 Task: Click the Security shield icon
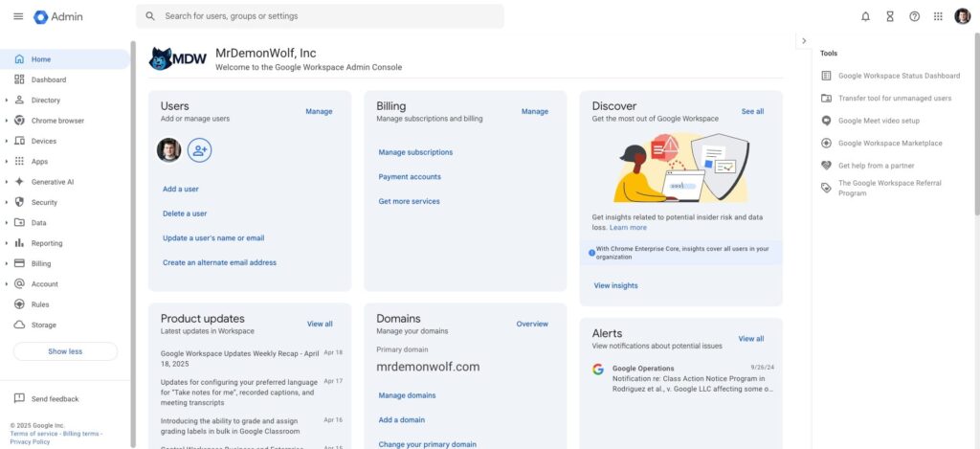[x=19, y=202]
